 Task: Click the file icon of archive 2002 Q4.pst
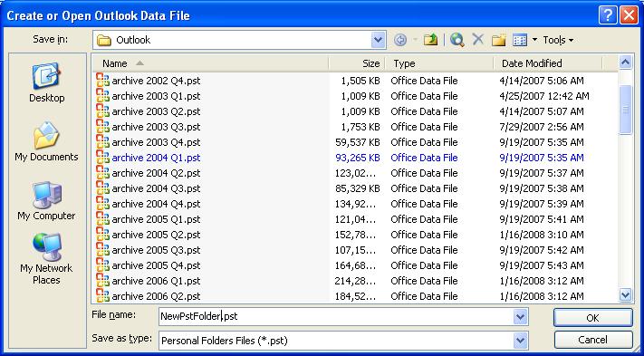tap(102, 80)
